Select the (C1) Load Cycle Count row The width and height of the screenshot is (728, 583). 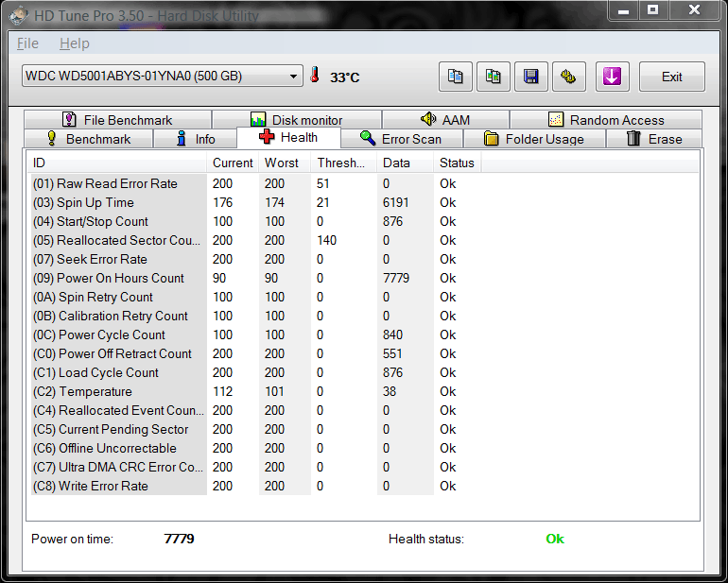(256, 372)
